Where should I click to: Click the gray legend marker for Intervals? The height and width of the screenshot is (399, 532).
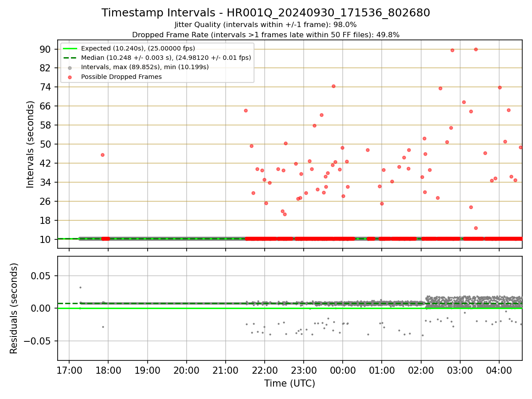pos(70,67)
